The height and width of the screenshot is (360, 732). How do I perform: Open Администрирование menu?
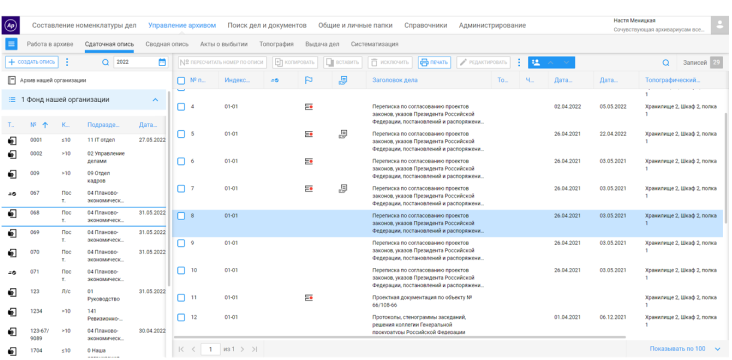tap(492, 25)
